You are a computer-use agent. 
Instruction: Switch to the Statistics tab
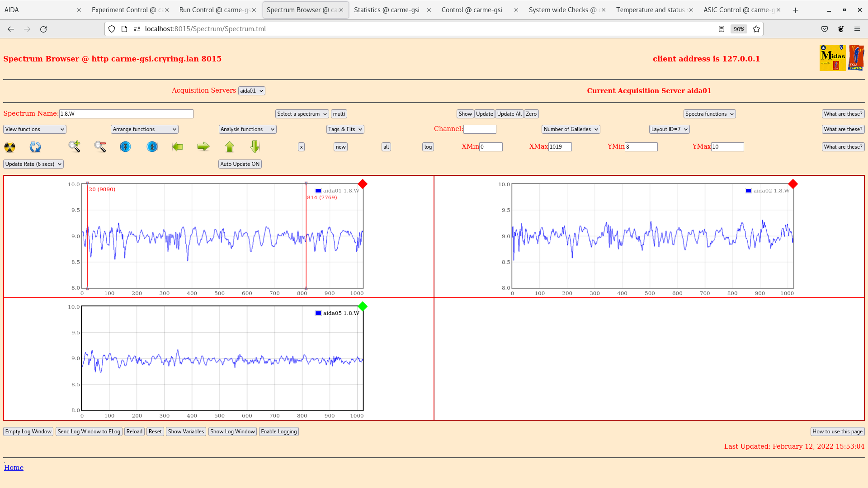pyautogui.click(x=387, y=9)
